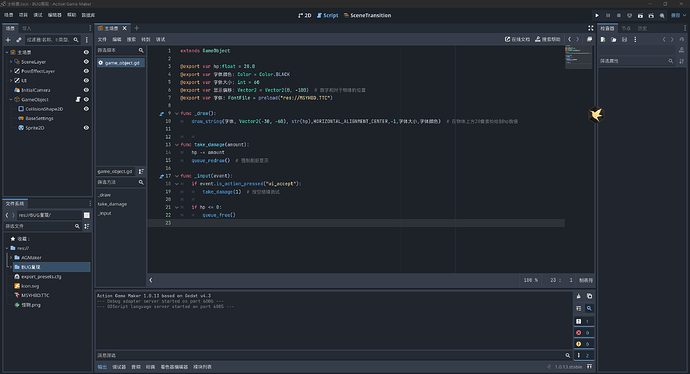Expand the SceneLayer node
The height and width of the screenshot is (374, 690).
coord(11,62)
